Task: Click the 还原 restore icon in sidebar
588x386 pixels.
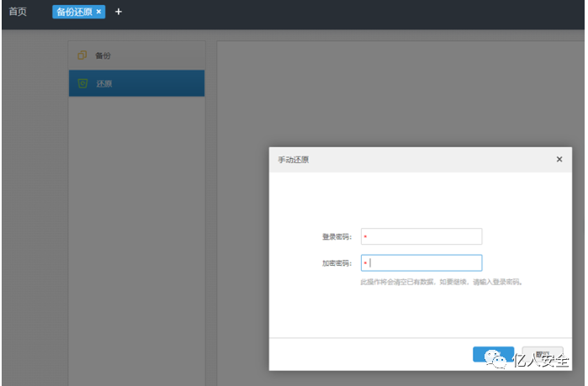Action: pos(82,83)
